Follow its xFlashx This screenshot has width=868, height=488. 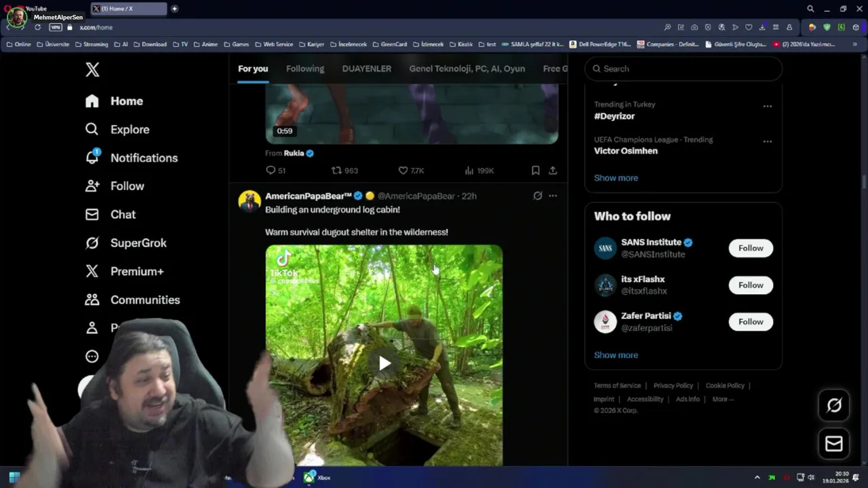click(x=751, y=285)
